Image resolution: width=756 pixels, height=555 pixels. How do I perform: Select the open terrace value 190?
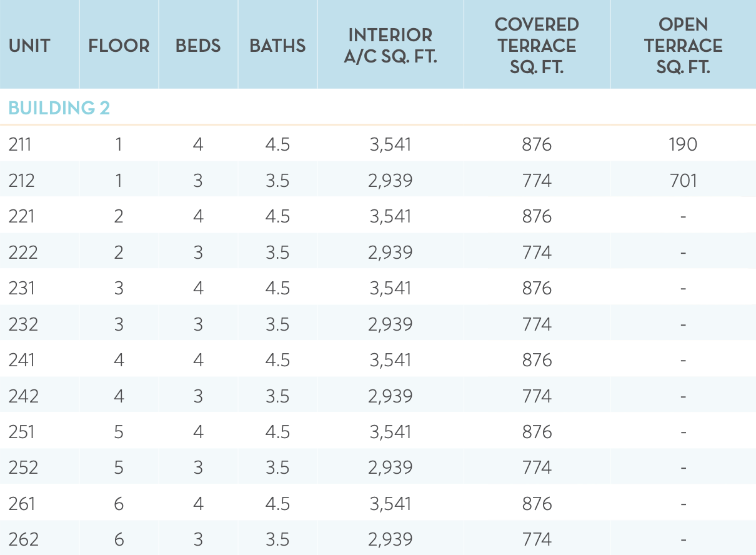pos(683,144)
